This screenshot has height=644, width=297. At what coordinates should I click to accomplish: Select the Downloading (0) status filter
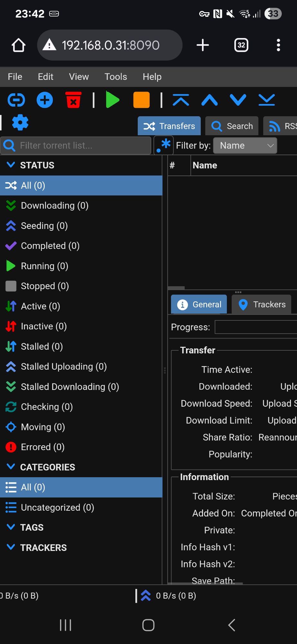pos(54,205)
